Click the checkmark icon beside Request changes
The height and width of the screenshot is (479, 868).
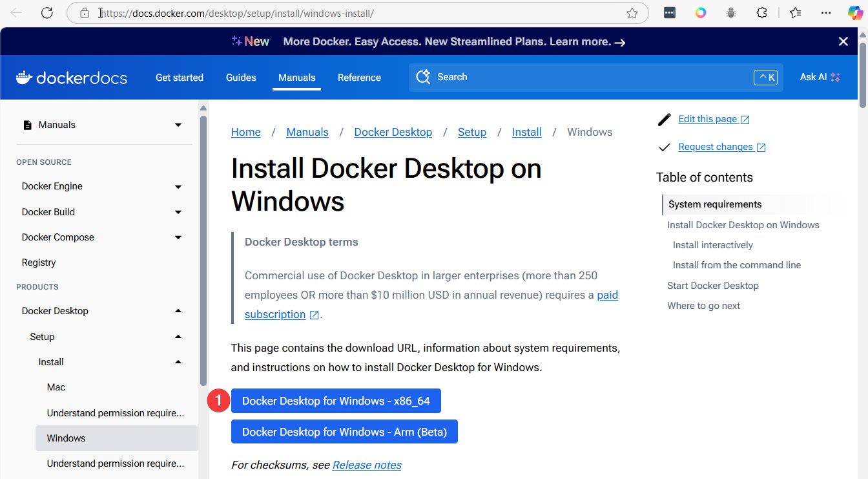click(x=664, y=147)
